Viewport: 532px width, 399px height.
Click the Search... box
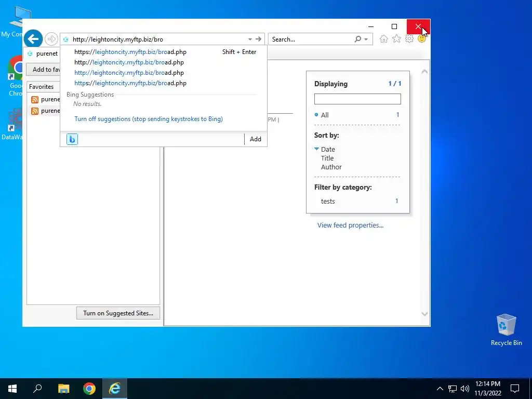pyautogui.click(x=312, y=39)
